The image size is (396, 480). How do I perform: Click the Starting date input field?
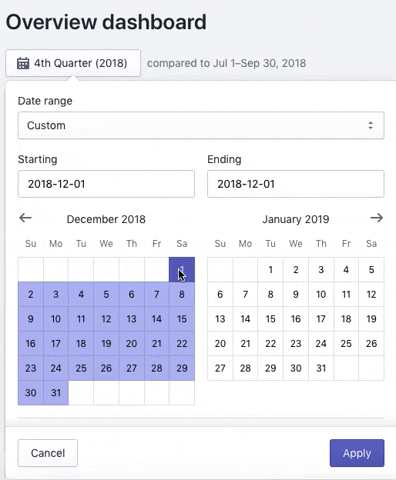point(106,184)
